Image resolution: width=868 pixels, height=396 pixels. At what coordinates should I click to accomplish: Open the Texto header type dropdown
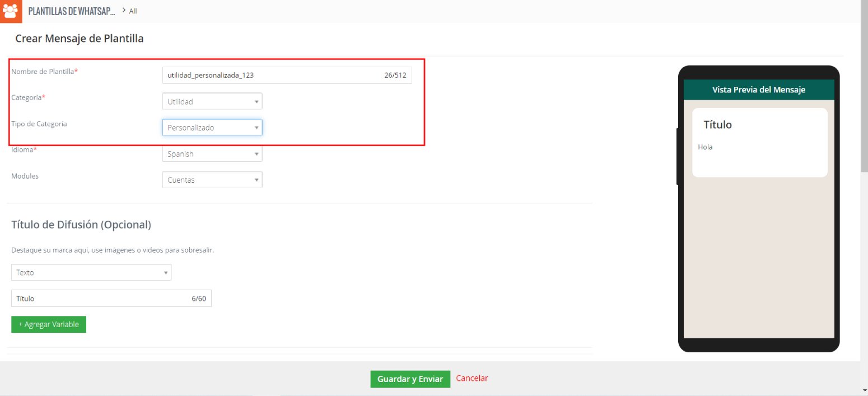point(91,272)
